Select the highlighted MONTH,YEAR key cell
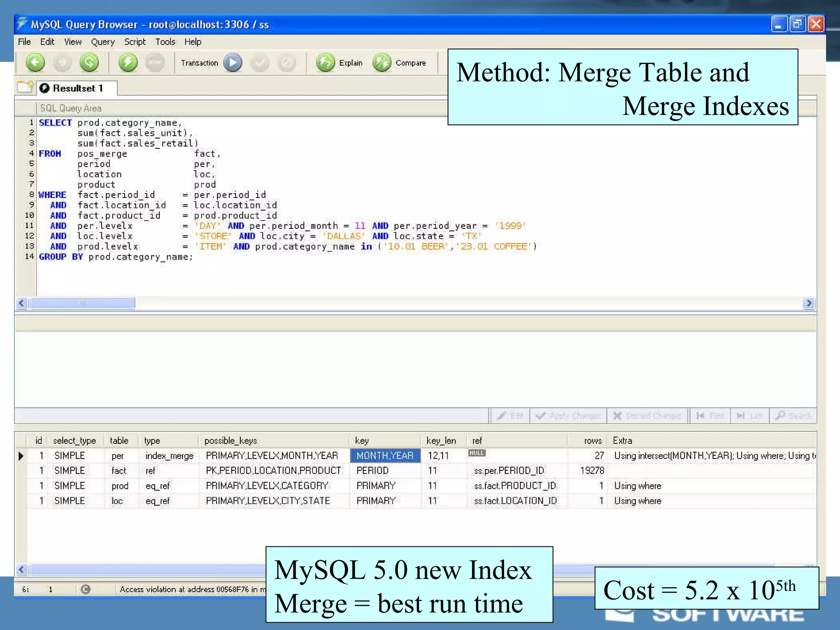This screenshot has height=630, width=840. (x=385, y=456)
